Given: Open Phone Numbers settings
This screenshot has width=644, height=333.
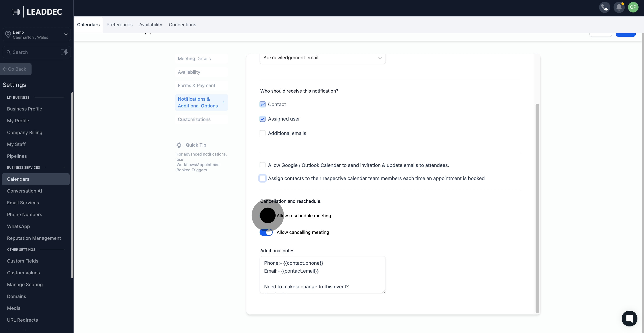Looking at the screenshot, I should click(25, 215).
